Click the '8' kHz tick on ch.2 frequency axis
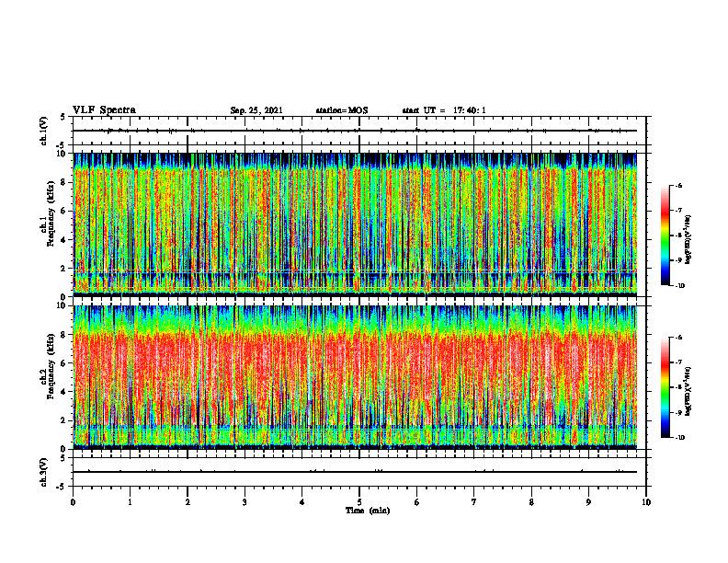Screen dimensions: 728x563 coord(64,335)
